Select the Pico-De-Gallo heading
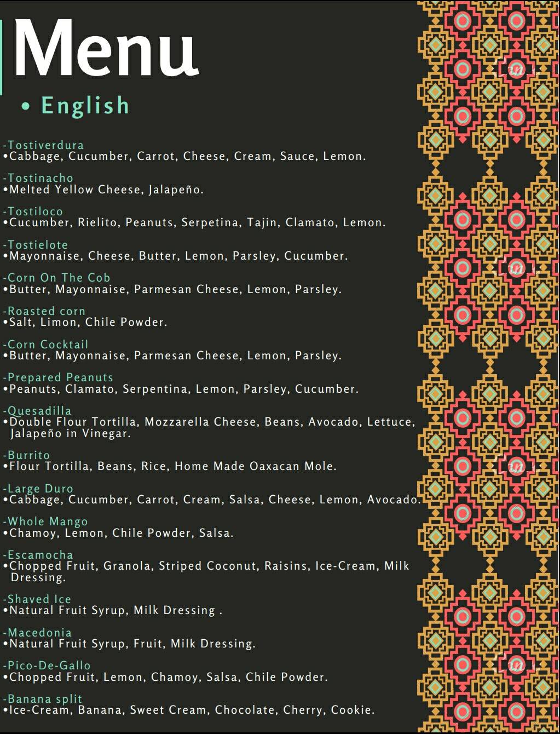The width and height of the screenshot is (560, 734). [48, 666]
